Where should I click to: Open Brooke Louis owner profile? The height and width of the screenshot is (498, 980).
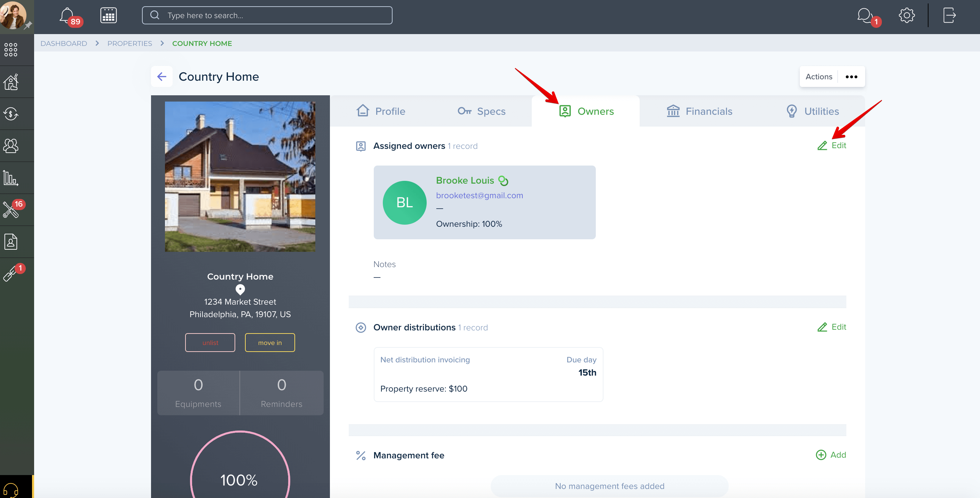465,180
